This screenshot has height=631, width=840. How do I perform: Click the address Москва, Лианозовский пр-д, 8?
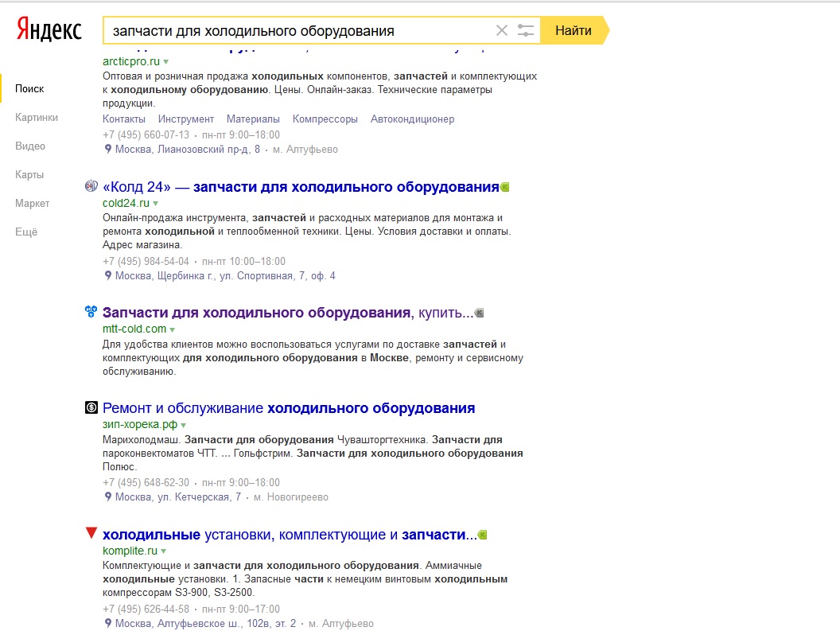[x=188, y=150]
